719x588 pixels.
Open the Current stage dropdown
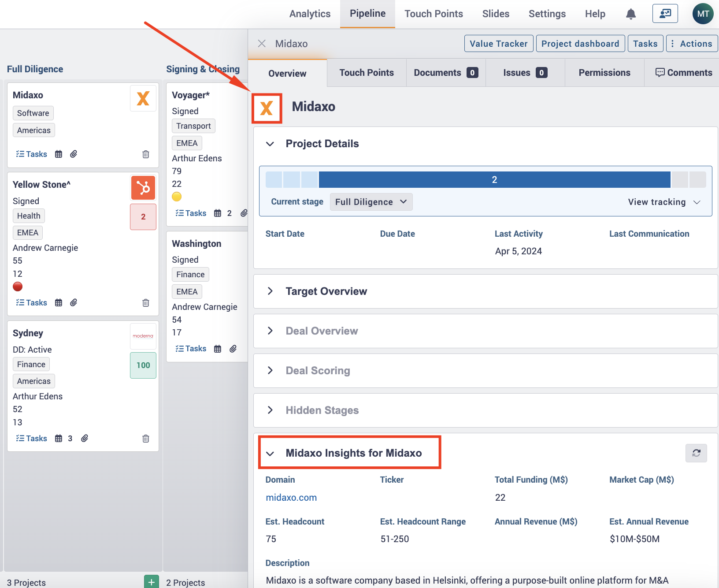[371, 201]
